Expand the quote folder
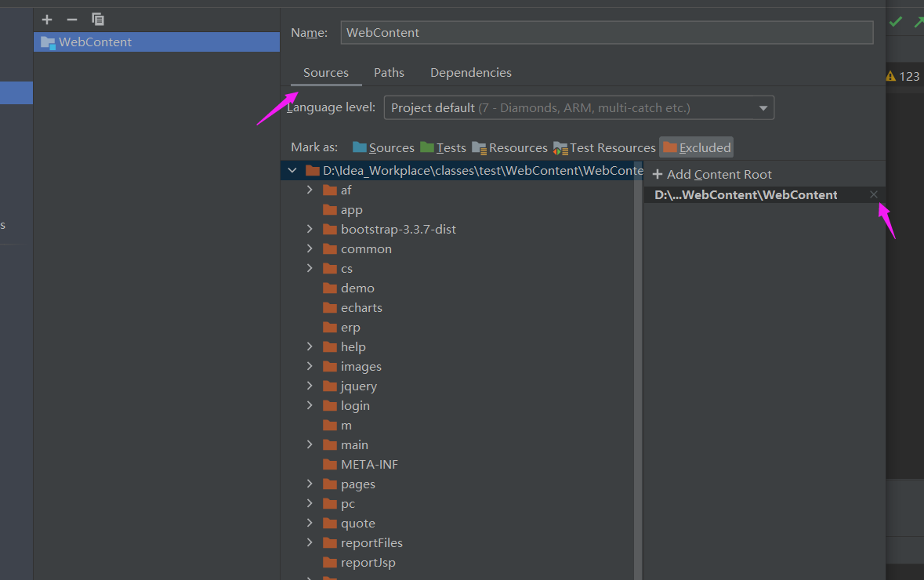924x580 pixels. 310,523
